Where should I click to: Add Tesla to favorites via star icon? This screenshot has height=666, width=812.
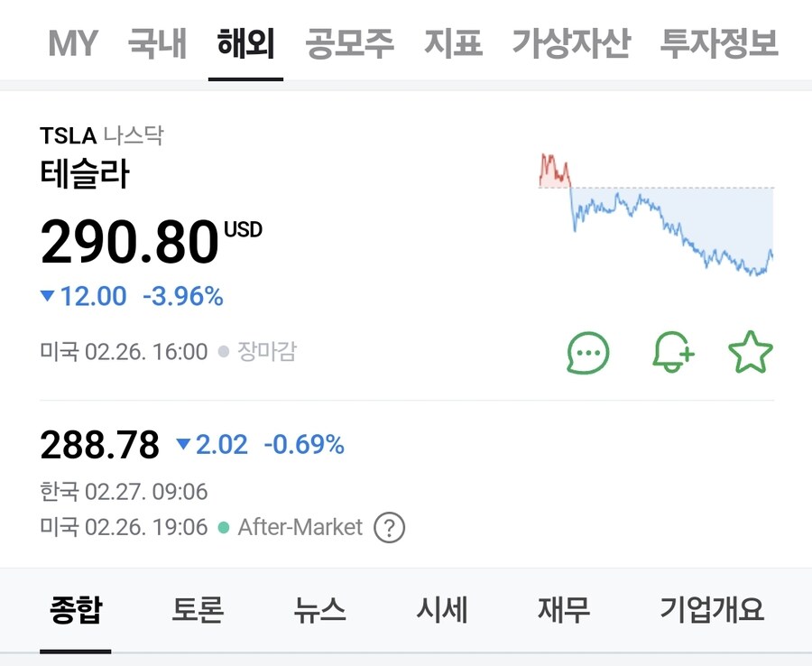tap(751, 352)
